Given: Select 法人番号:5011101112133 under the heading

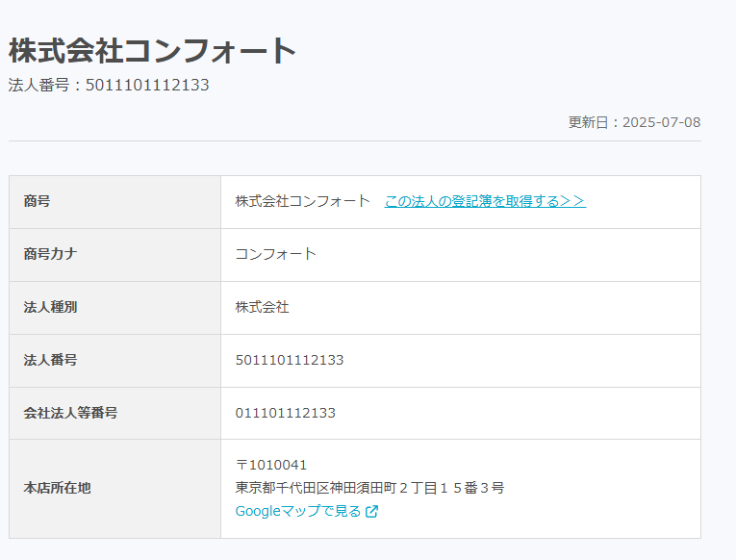Looking at the screenshot, I should 109,85.
